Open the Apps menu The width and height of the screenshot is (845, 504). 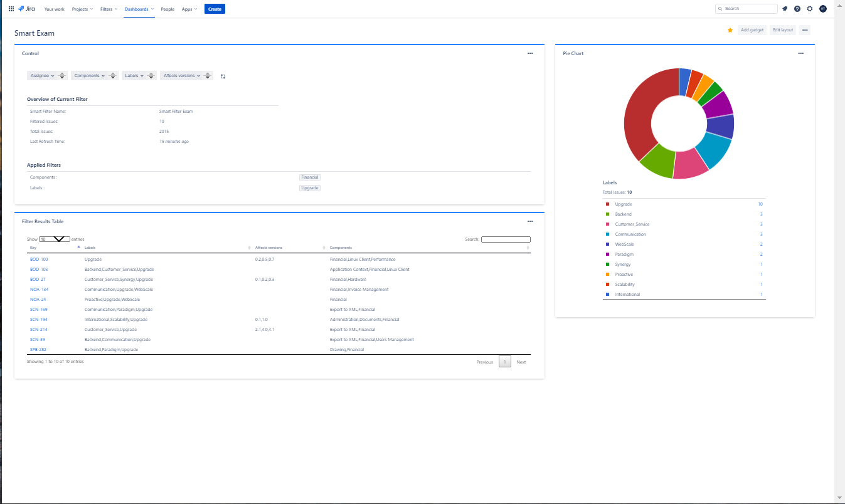[x=189, y=9]
